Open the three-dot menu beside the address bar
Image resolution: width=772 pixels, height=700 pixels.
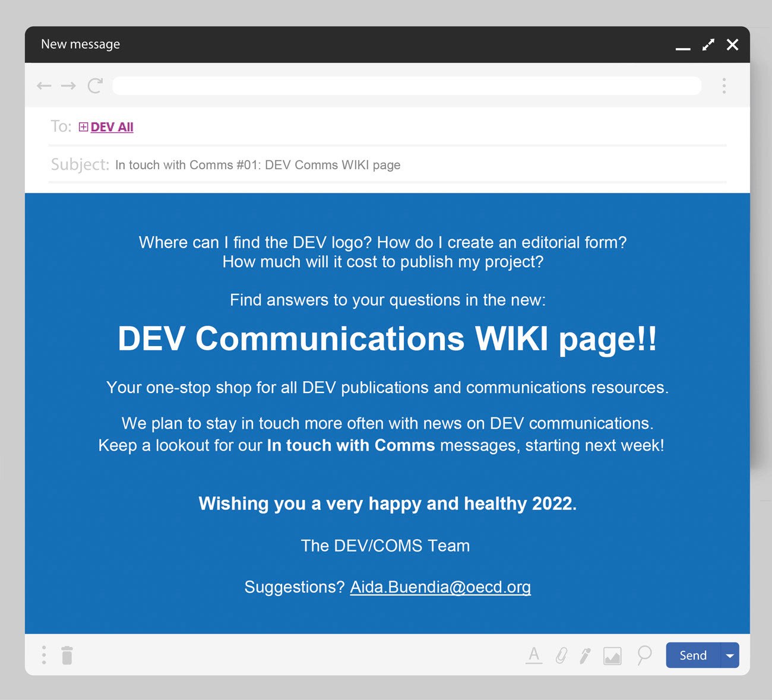pyautogui.click(x=724, y=85)
